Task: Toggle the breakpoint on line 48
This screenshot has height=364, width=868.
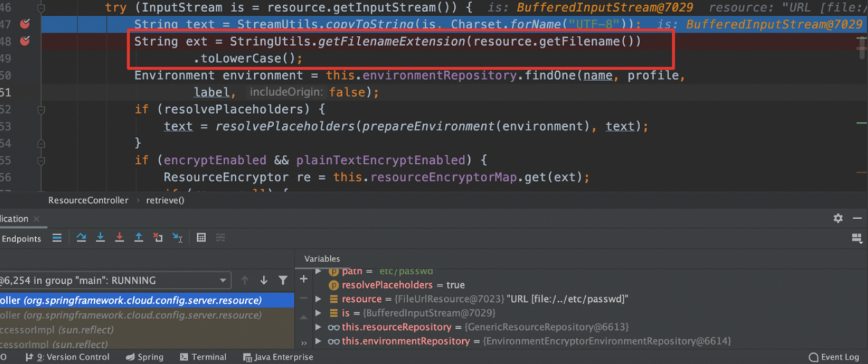Action: 25,41
